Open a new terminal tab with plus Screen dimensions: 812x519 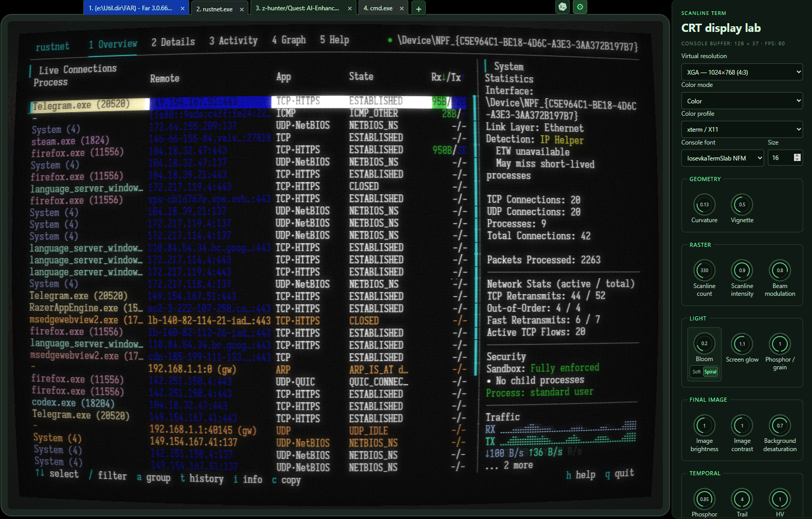click(419, 9)
